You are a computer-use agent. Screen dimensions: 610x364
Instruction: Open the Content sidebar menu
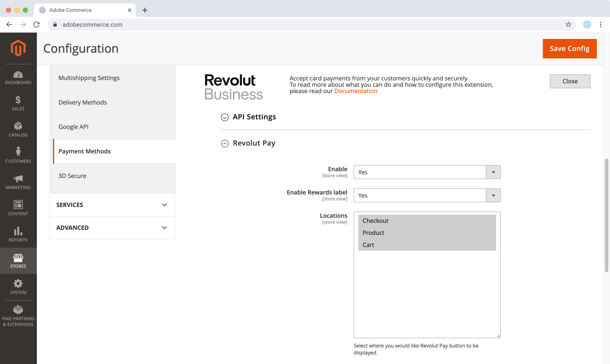18,208
